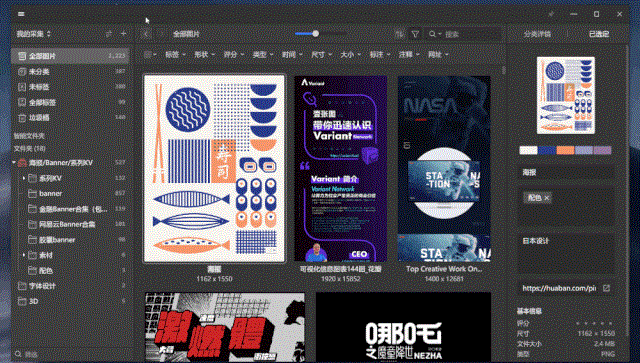
Task: Open the 注释 filter dropdown
Action: [409, 54]
